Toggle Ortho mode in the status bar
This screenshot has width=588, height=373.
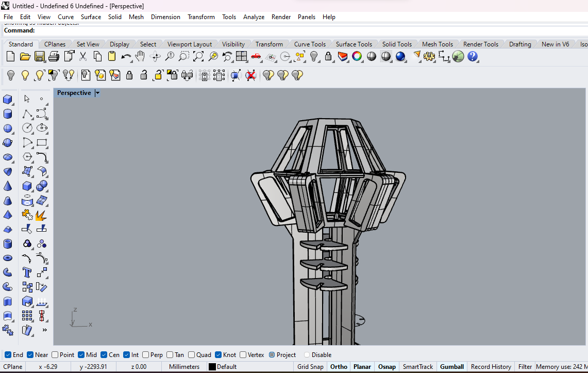click(339, 367)
